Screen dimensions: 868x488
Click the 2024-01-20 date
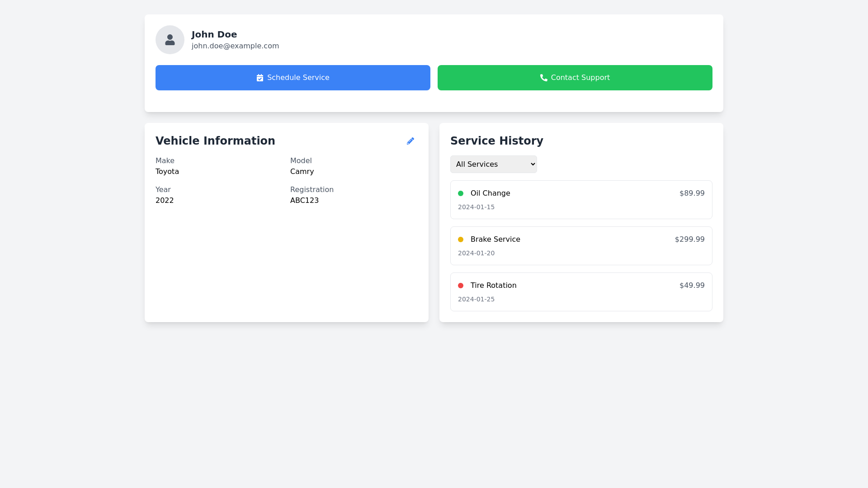pyautogui.click(x=476, y=253)
